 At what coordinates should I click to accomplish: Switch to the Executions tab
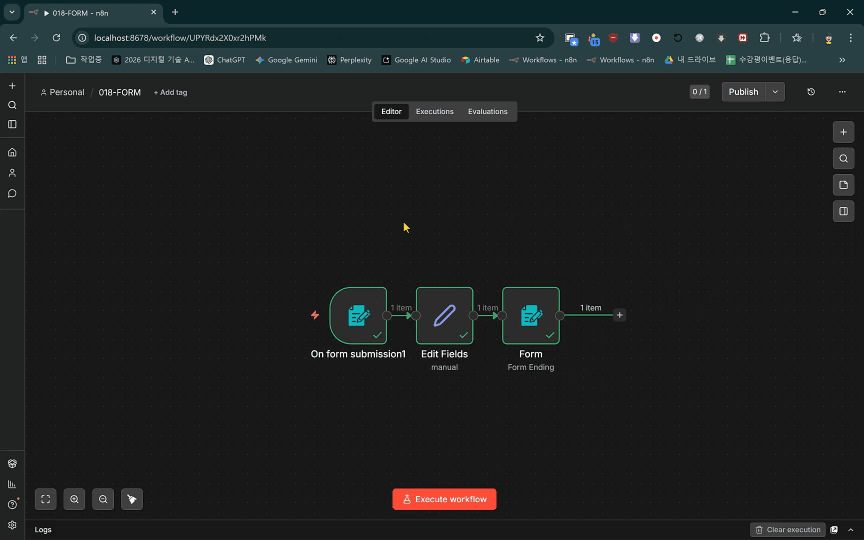tap(434, 111)
